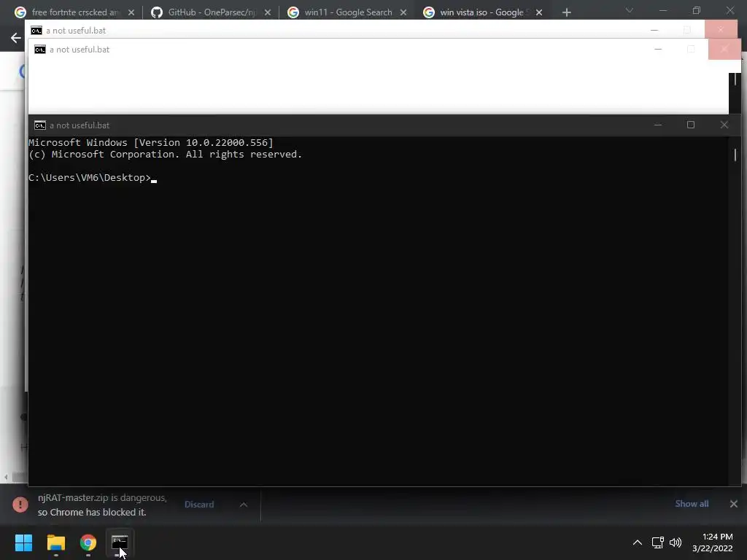Click the Command Prompt taskbar icon
Screen dimensions: 747x560
click(x=120, y=542)
